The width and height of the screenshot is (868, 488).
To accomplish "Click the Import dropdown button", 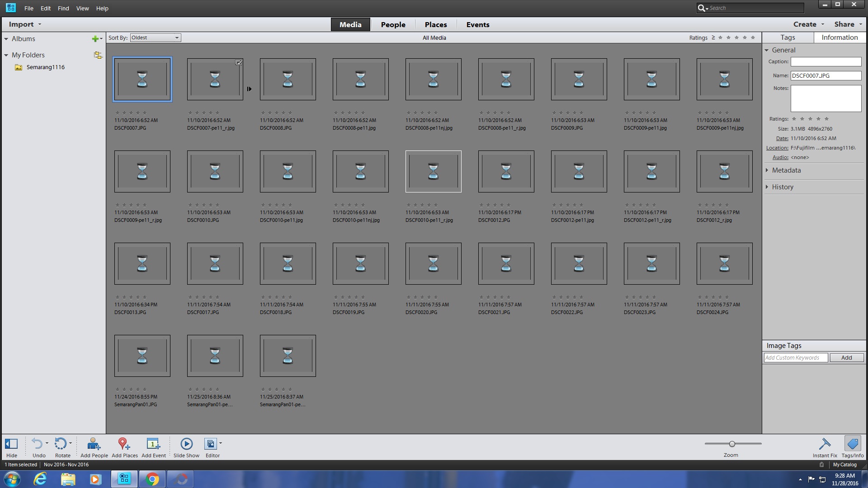I will click(x=40, y=24).
